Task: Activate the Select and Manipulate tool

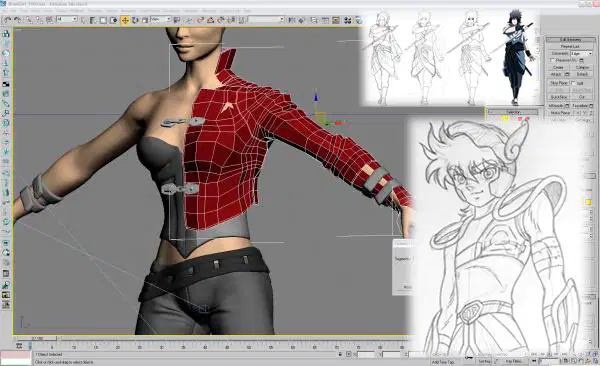Action: point(189,20)
